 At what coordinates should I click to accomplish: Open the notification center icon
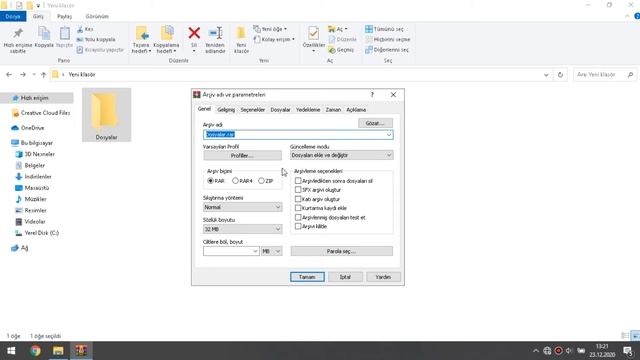coord(628,351)
